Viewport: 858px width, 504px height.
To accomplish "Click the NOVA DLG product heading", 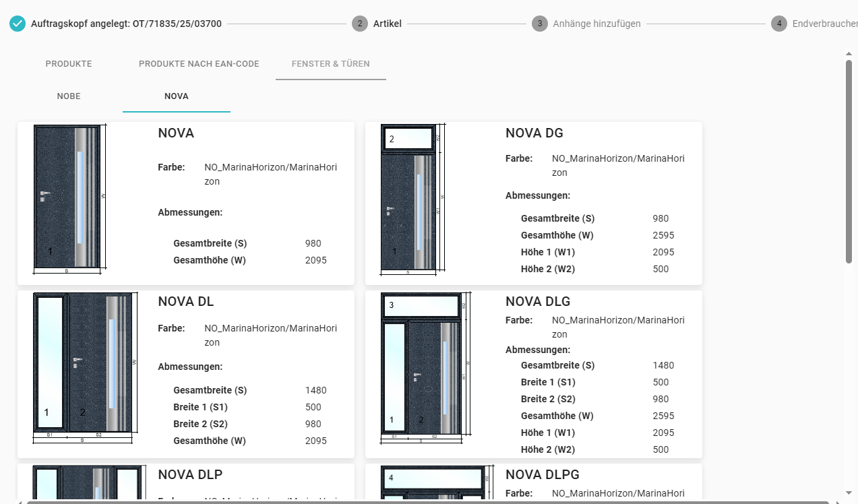I will point(537,302).
